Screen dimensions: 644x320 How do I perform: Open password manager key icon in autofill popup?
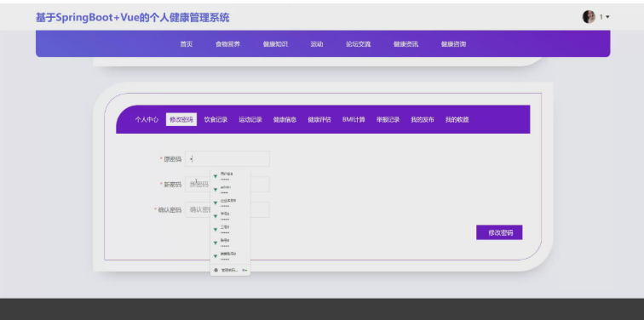(244, 270)
